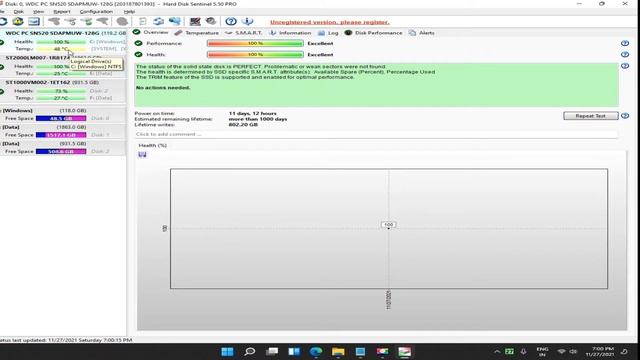640x360 pixels.
Task: Open the taskbar clock showing 7:00 PM
Action: click(x=600, y=351)
